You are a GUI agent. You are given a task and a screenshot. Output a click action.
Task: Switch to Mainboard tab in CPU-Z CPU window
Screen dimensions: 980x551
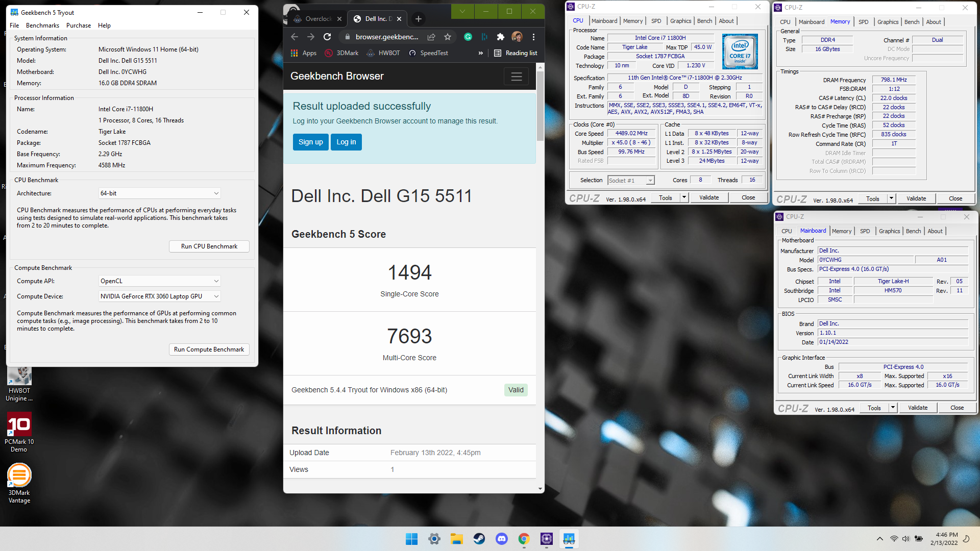(x=604, y=21)
